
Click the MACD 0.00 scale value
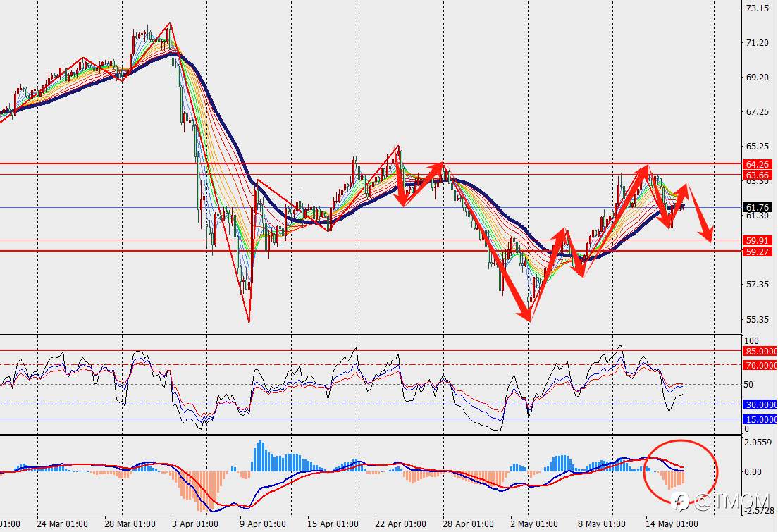click(x=753, y=471)
